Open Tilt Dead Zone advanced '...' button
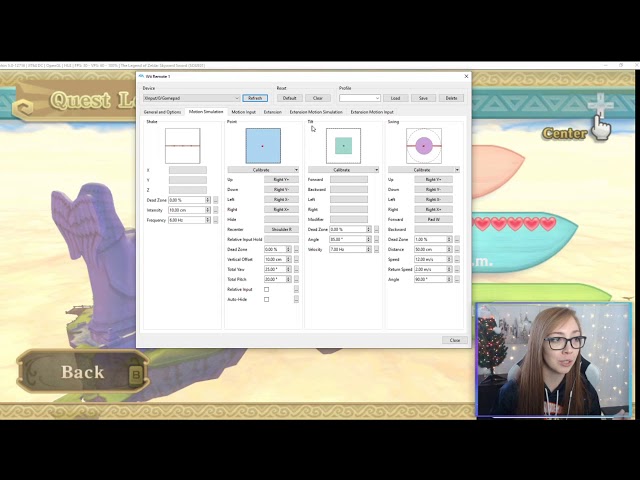640x480 pixels. click(376, 229)
